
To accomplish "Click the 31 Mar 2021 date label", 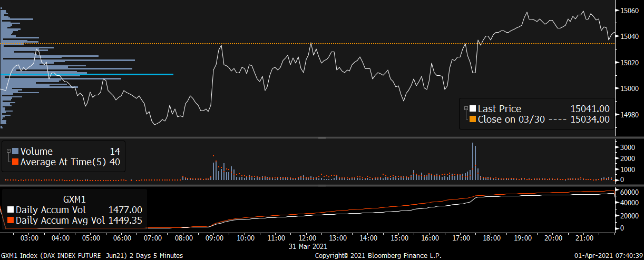I will click(x=307, y=246).
